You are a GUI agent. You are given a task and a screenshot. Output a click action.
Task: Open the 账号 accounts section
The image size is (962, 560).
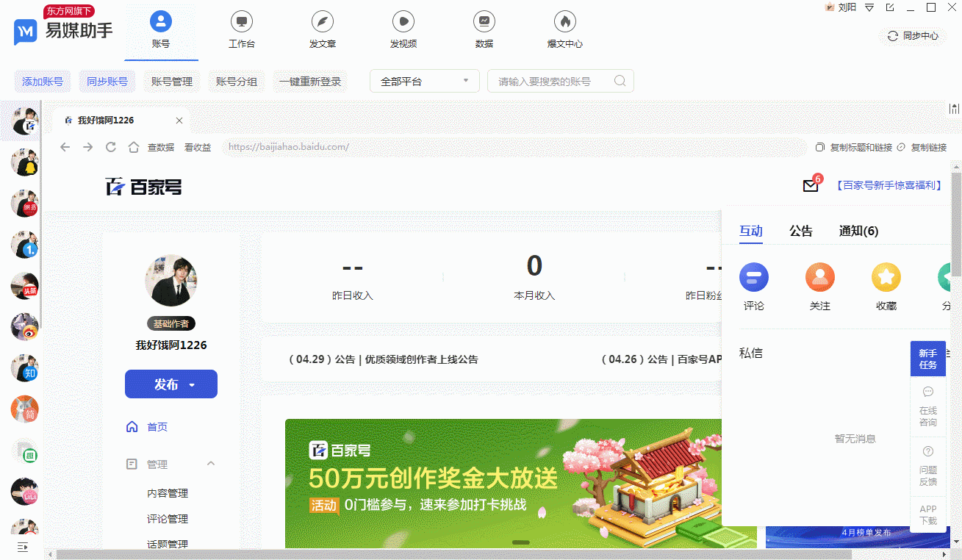(161, 30)
